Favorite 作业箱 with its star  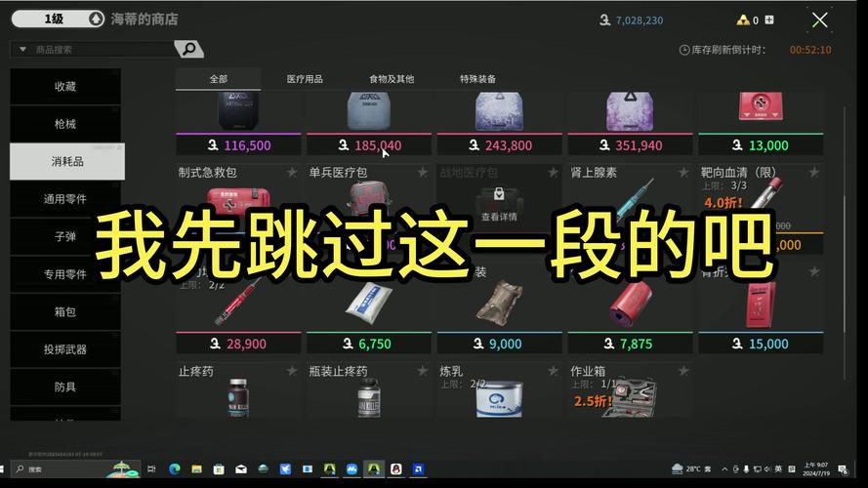coord(683,371)
